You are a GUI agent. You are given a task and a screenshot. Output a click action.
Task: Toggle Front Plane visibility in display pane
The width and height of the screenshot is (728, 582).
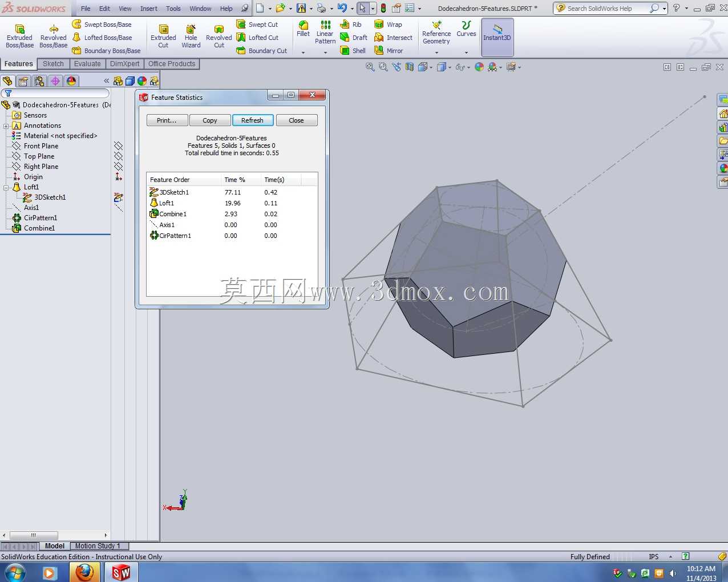pos(119,146)
